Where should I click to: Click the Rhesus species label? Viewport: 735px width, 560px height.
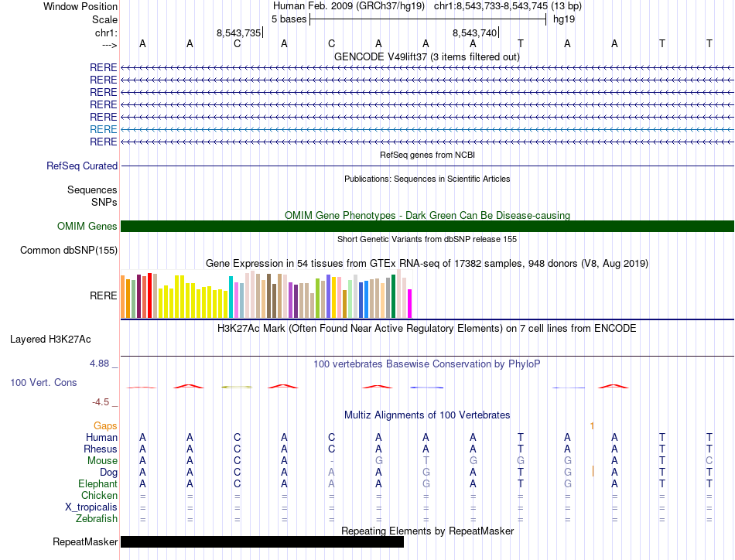pyautogui.click(x=101, y=449)
